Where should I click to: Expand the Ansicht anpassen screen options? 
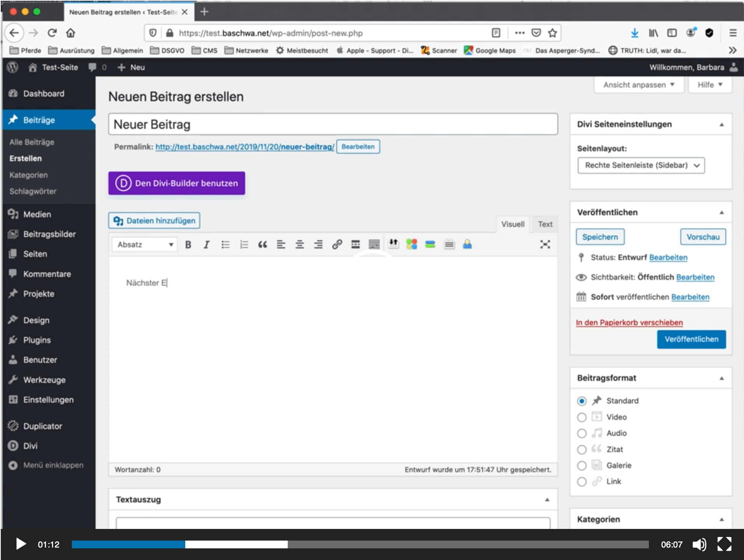[x=638, y=85]
